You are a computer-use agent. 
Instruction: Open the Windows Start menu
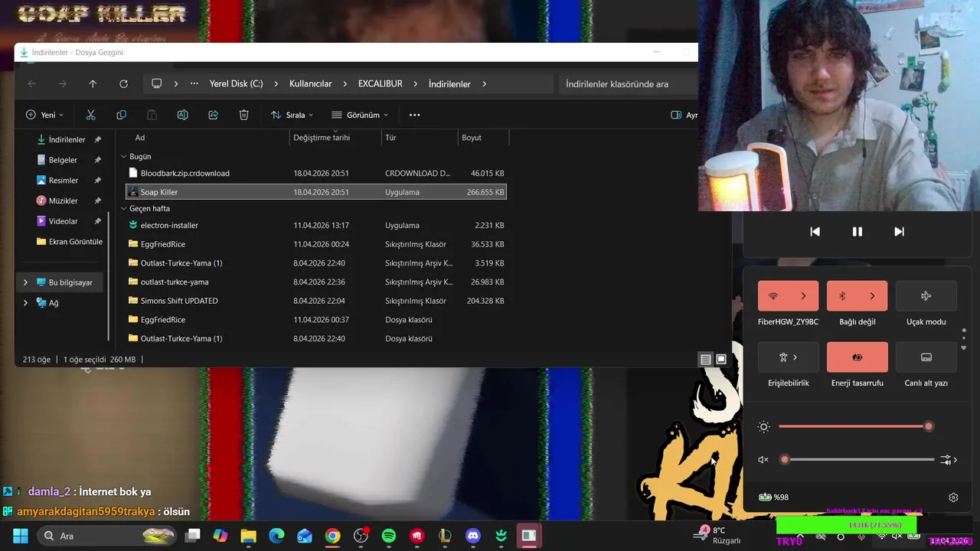point(20,536)
